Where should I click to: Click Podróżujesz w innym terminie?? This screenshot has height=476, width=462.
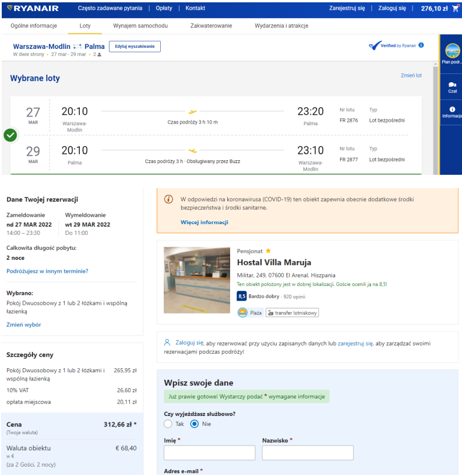[x=47, y=271]
